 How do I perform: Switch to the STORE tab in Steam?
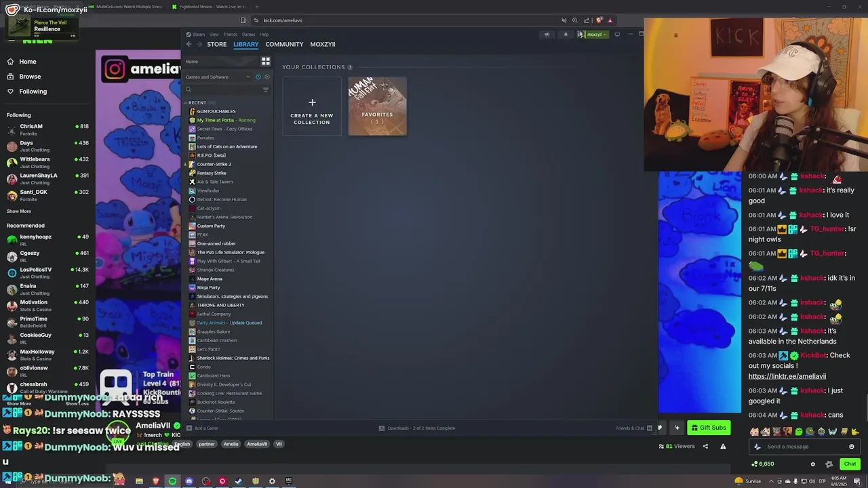(217, 44)
